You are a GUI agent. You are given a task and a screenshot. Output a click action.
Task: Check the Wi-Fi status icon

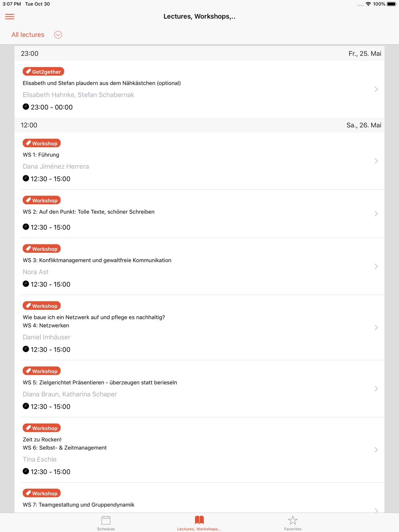click(x=368, y=4)
